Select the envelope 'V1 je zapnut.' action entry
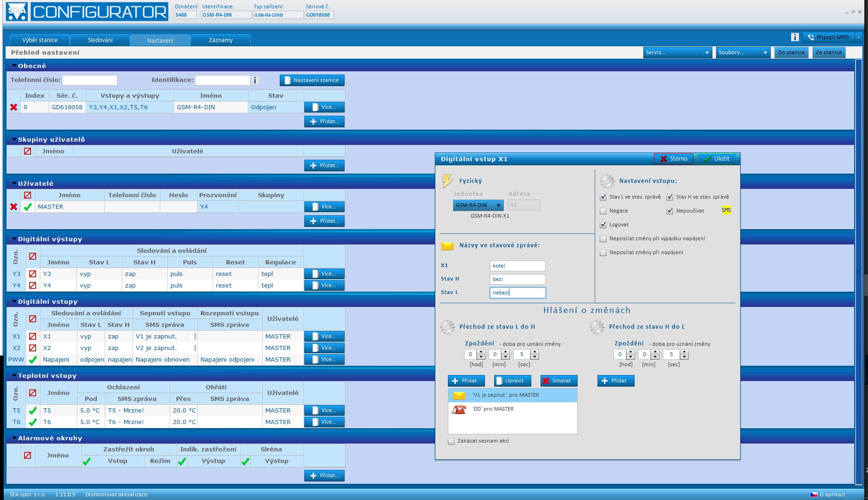 (x=505, y=395)
